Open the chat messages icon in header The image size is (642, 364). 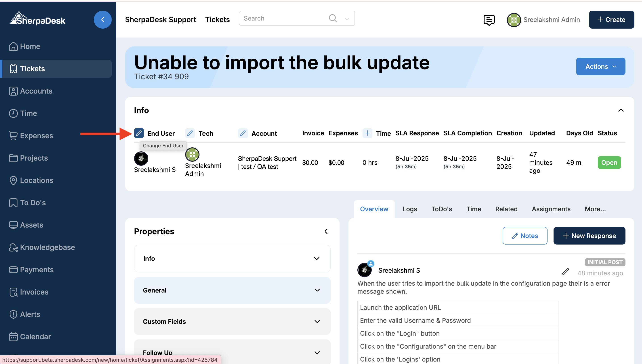click(x=489, y=20)
